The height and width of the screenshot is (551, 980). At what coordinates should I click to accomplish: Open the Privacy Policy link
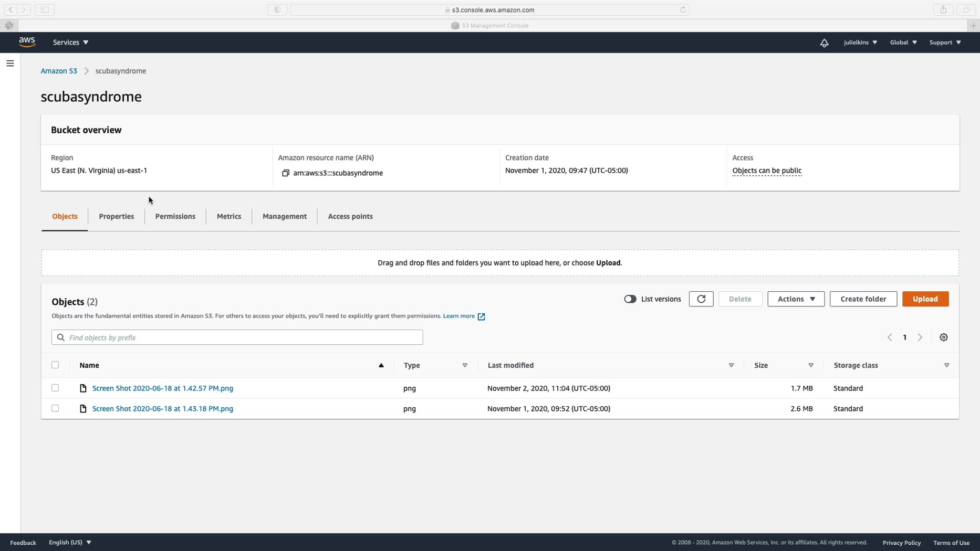point(902,543)
